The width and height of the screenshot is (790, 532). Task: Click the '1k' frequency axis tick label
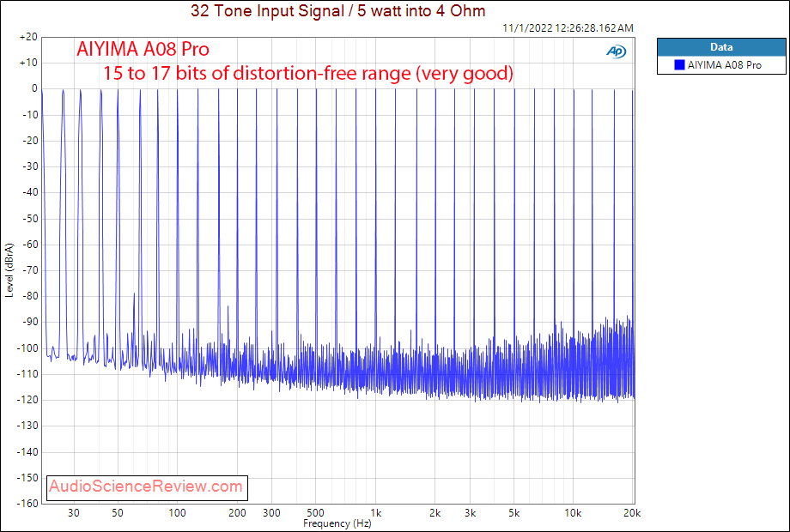pyautogui.click(x=375, y=513)
